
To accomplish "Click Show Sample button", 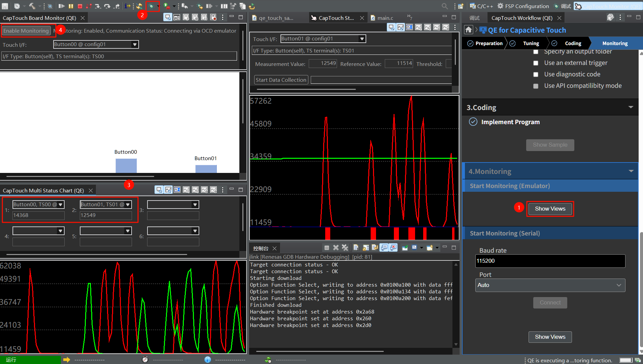I will pyautogui.click(x=550, y=145).
